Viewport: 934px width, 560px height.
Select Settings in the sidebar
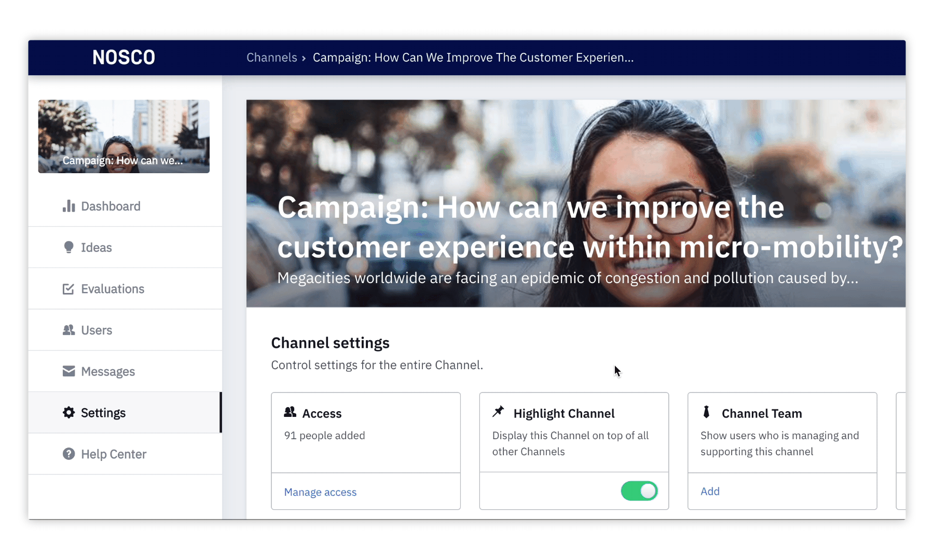125,412
